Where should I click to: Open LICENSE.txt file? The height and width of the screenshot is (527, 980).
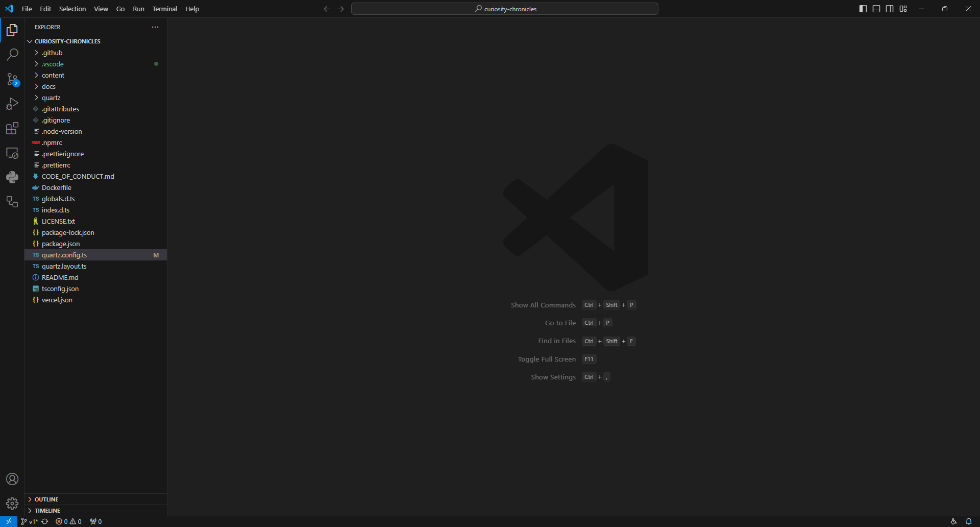pos(95,221)
